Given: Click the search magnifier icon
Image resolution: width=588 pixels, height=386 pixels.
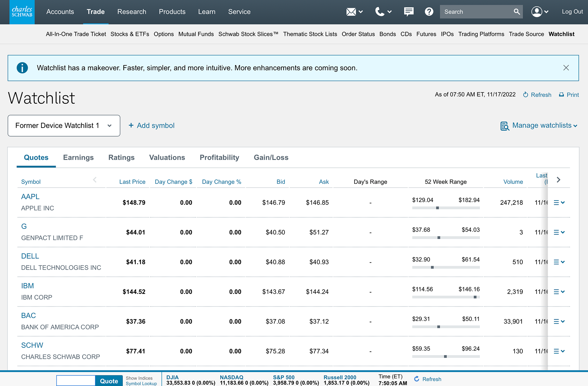Looking at the screenshot, I should point(517,12).
